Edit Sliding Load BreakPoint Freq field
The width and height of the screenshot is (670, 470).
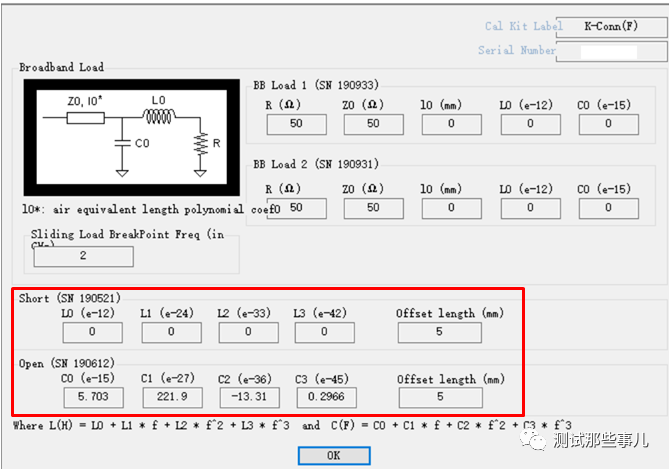[x=84, y=256]
